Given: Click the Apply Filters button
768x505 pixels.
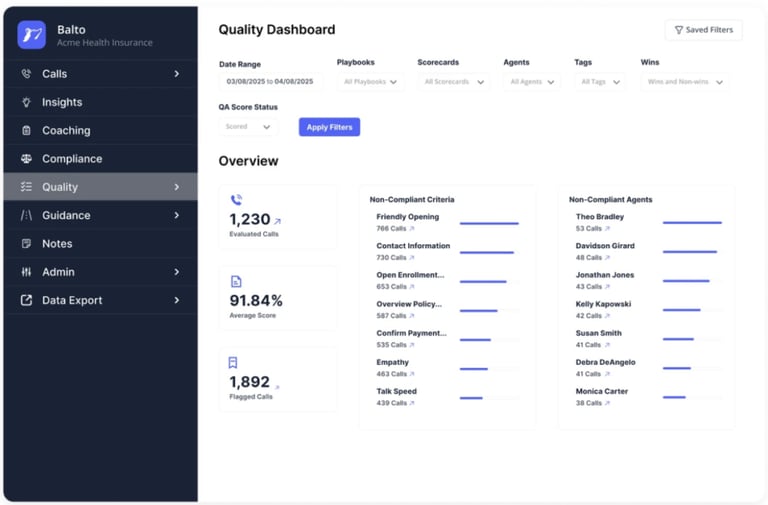Looking at the screenshot, I should click(330, 127).
